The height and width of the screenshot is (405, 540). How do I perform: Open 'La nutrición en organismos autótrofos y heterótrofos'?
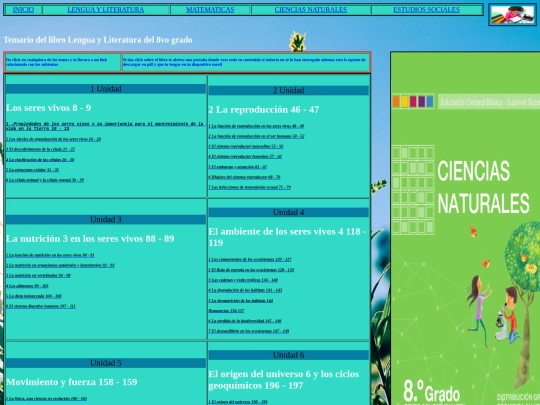coord(60,265)
